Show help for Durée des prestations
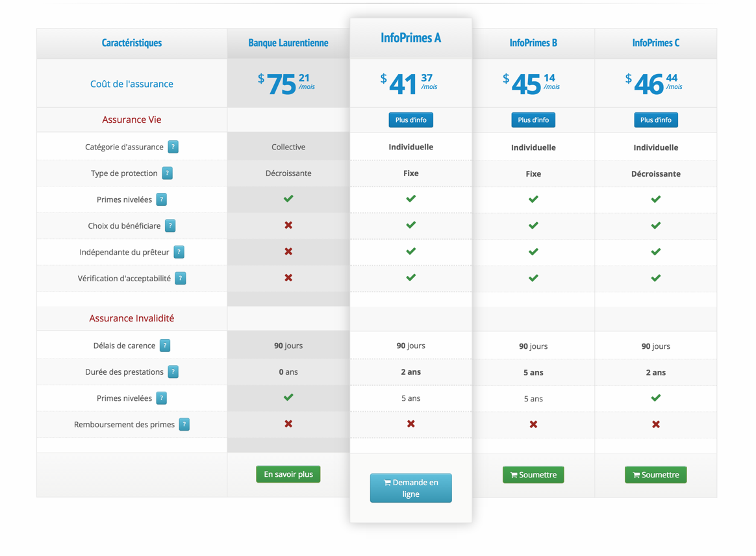The image size is (756, 556). [173, 372]
